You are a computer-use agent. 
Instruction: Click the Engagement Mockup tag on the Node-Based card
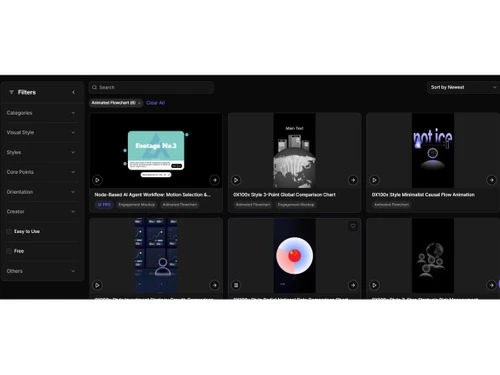[x=137, y=205]
